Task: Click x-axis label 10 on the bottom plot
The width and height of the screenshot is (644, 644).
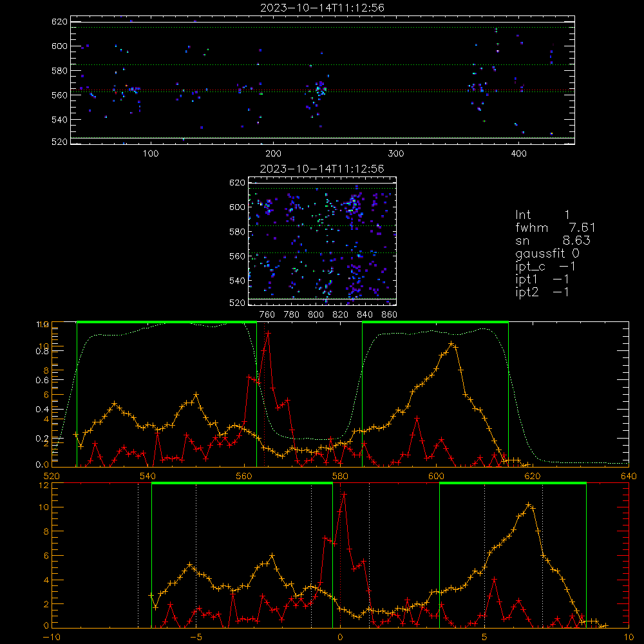Action: coord(629,637)
